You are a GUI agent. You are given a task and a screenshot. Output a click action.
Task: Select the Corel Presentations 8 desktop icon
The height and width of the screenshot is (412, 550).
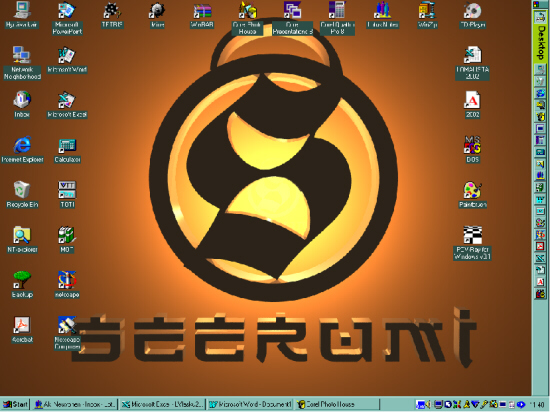(x=292, y=18)
